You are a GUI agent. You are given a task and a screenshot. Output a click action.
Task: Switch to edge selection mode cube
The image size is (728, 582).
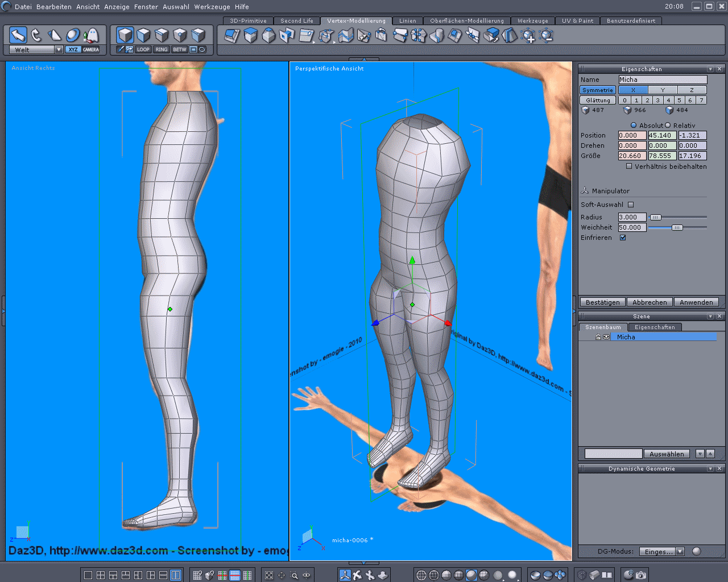click(162, 35)
